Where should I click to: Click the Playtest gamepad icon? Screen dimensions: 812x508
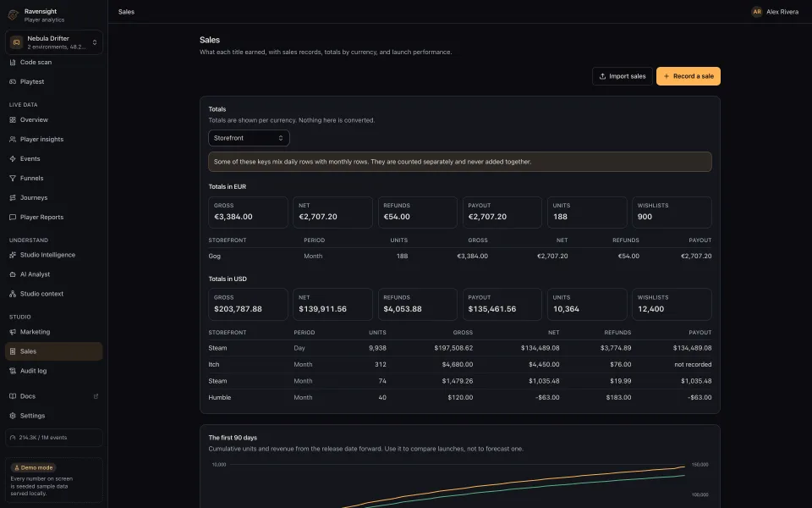tap(13, 82)
